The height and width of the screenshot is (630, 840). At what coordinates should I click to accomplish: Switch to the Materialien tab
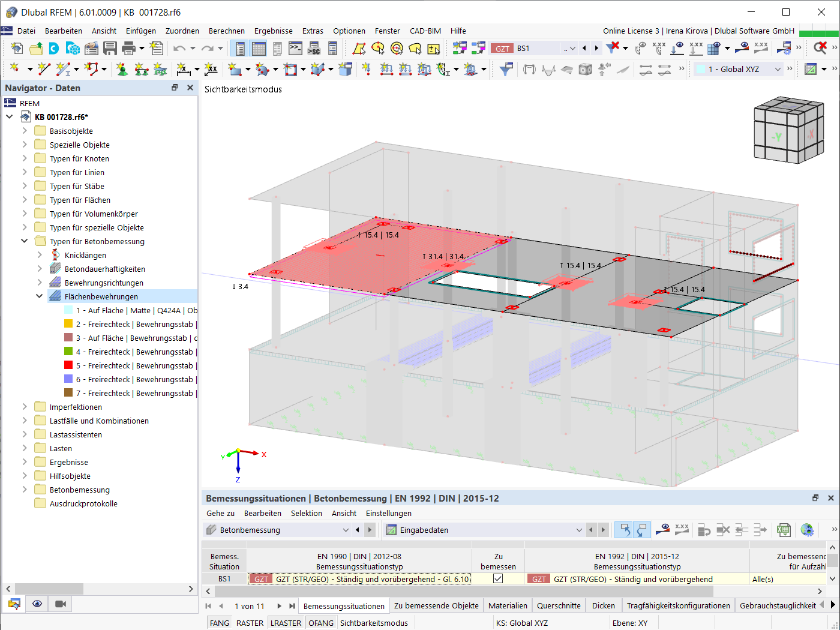pyautogui.click(x=508, y=605)
